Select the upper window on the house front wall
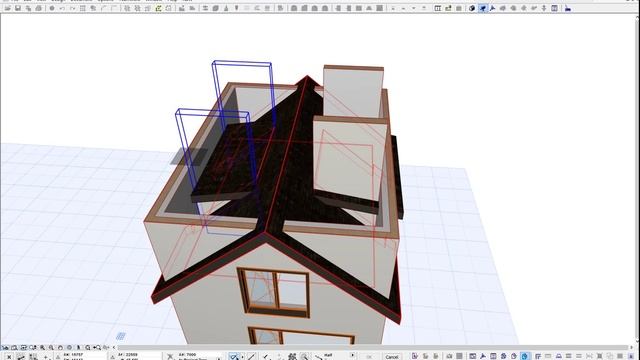This screenshot has width=640, height=360. click(x=274, y=292)
